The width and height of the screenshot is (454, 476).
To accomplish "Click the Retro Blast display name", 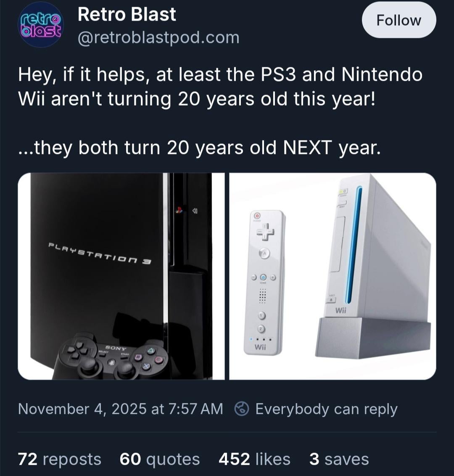I will 127,15.
